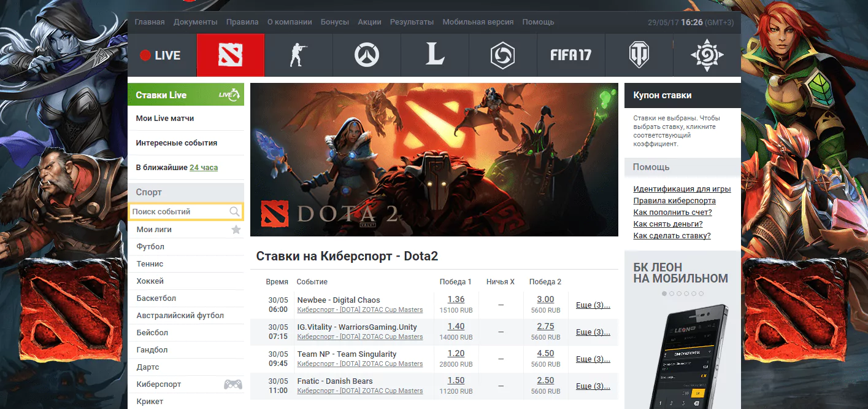This screenshot has height=409, width=868.
Task: Open the Главная menu item
Action: coord(150,21)
